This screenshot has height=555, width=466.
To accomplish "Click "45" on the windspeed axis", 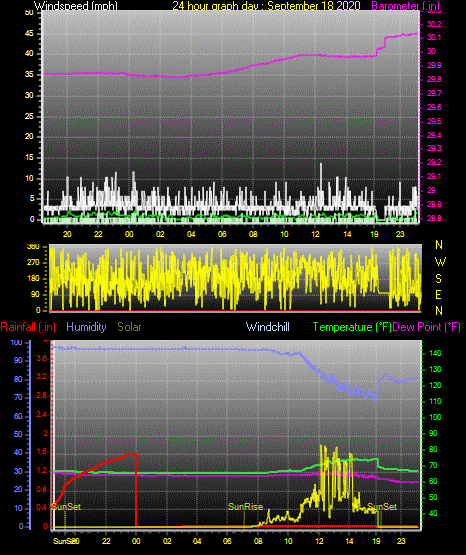I will [29, 34].
